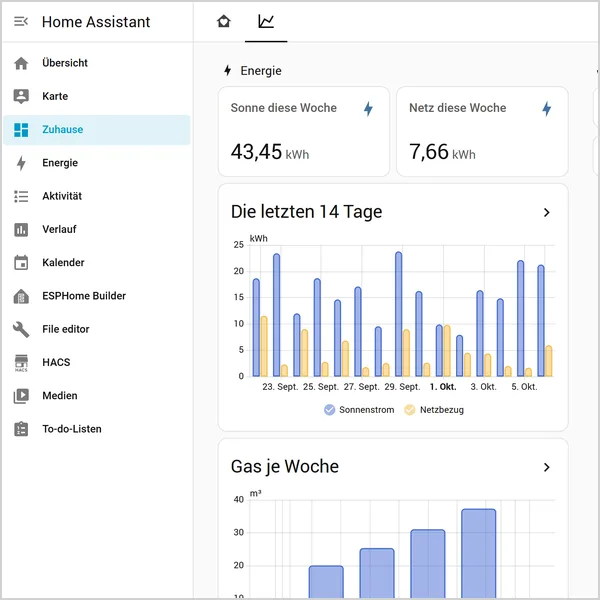Click the lightning icon beside the Energie heading
The image size is (600, 600).
(x=228, y=70)
